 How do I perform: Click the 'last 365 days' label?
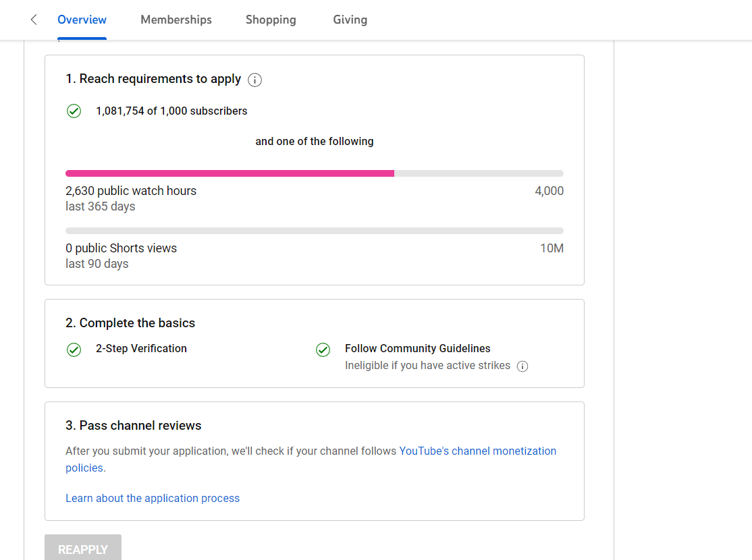tap(100, 206)
